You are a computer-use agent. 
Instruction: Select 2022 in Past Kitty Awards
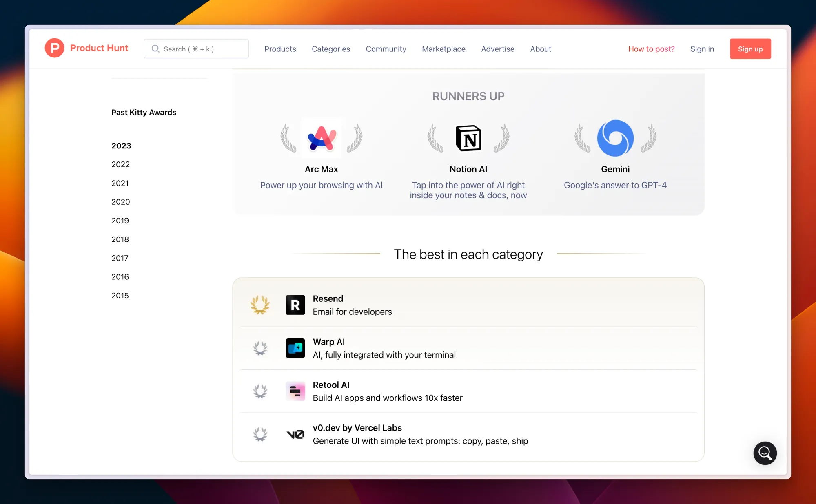point(120,164)
